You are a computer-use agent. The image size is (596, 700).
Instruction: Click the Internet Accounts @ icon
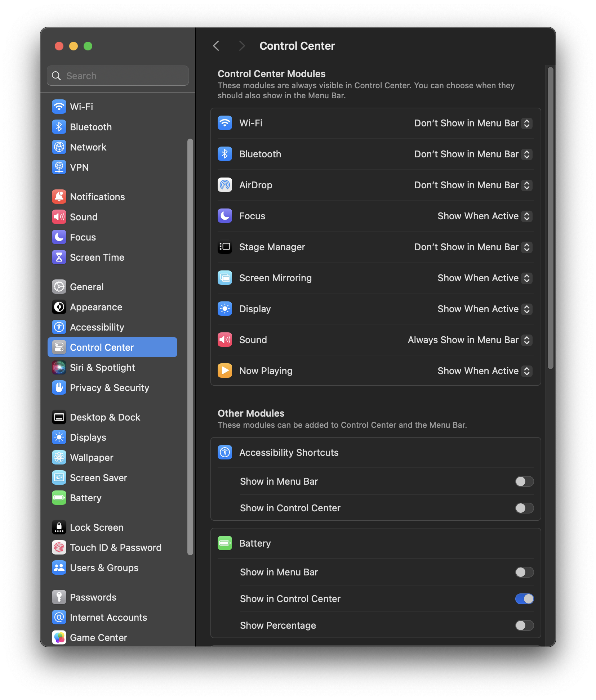pos(59,617)
